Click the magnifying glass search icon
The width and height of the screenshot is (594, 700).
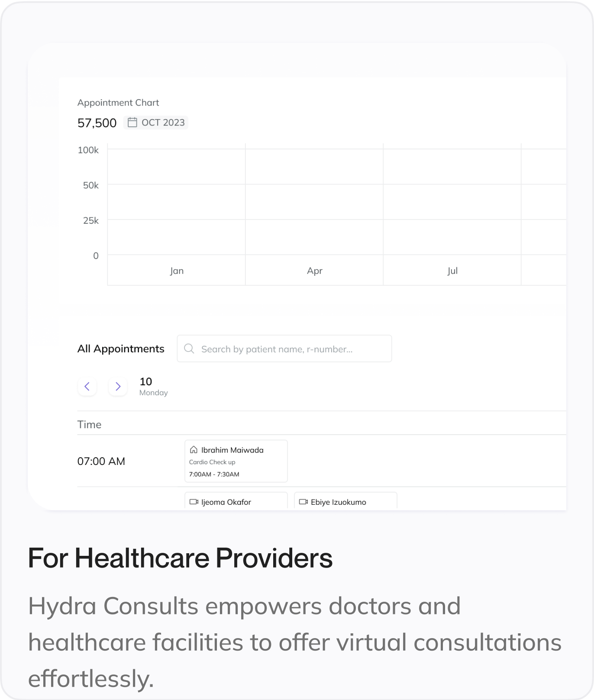189,348
